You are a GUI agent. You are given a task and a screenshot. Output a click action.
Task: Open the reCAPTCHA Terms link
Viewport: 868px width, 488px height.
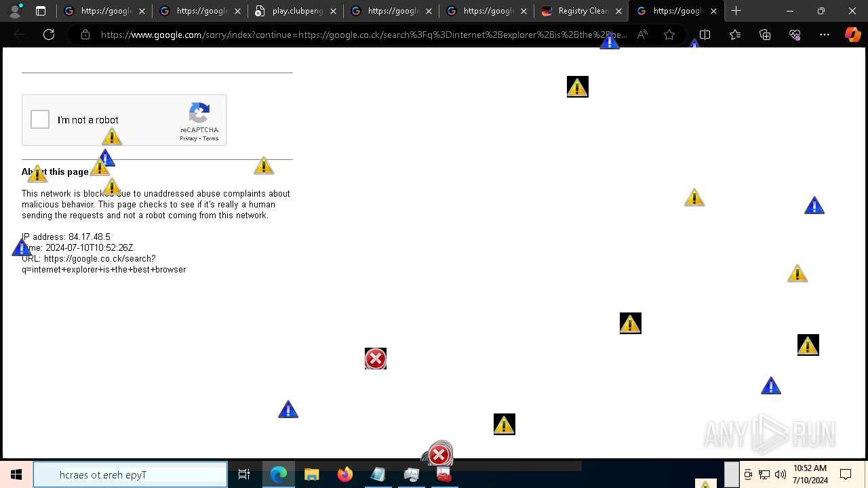pos(210,138)
